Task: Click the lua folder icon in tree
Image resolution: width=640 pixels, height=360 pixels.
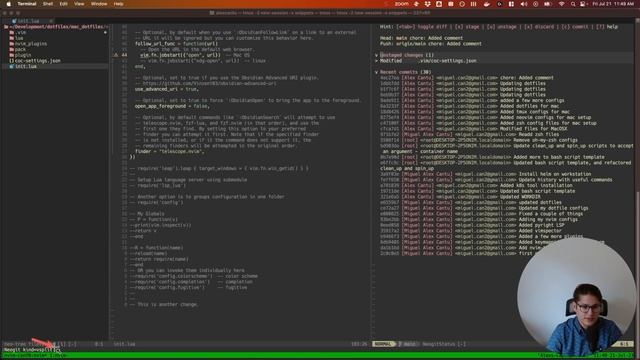Action: [12, 38]
